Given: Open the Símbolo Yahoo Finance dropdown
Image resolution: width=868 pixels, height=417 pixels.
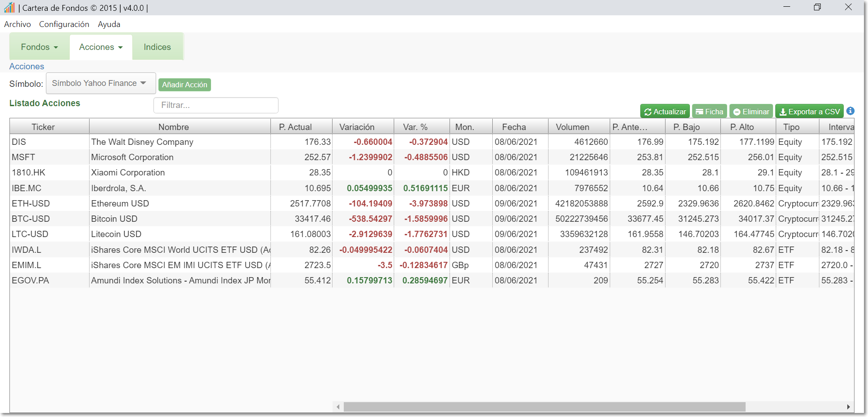Looking at the screenshot, I should [101, 83].
